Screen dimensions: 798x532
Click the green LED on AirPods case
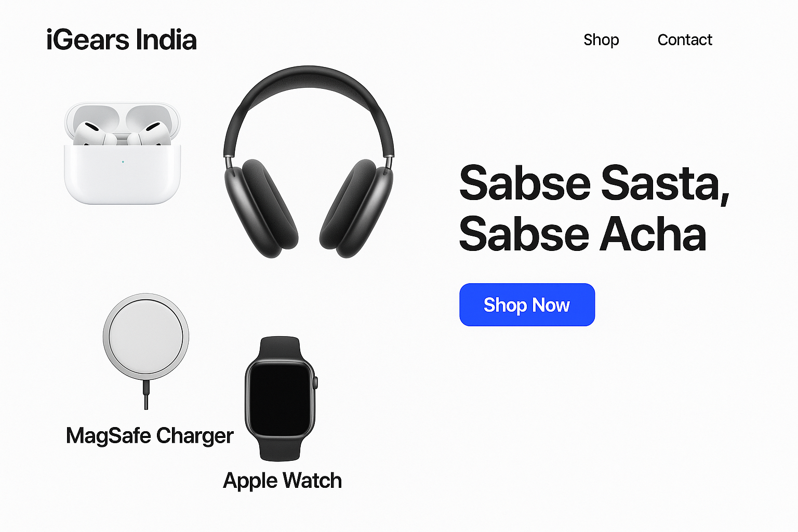123,162
